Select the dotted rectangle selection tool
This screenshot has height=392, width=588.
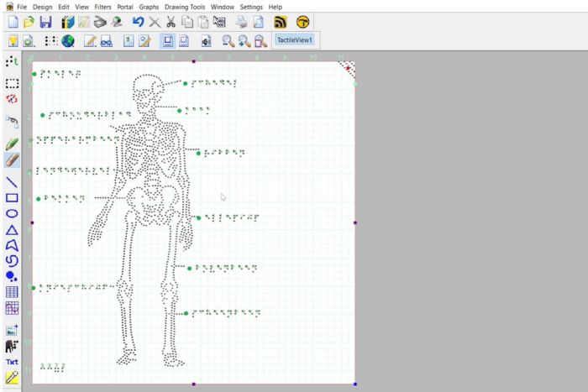pyautogui.click(x=12, y=83)
